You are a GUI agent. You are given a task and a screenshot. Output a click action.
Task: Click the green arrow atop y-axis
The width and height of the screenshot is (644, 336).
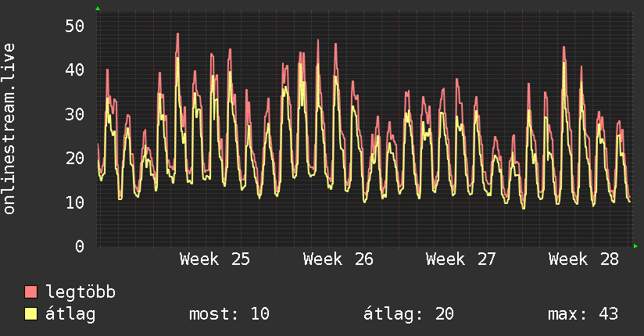[98, 9]
